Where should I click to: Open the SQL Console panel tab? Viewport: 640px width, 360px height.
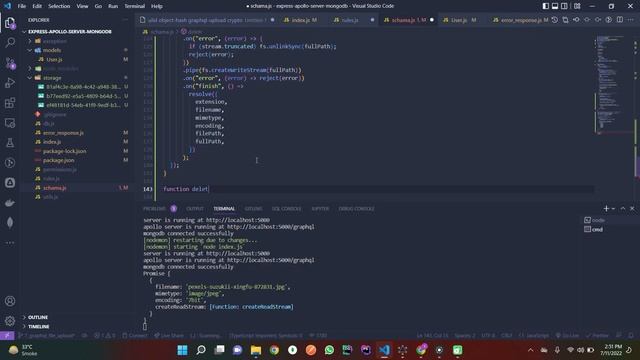tap(286, 209)
